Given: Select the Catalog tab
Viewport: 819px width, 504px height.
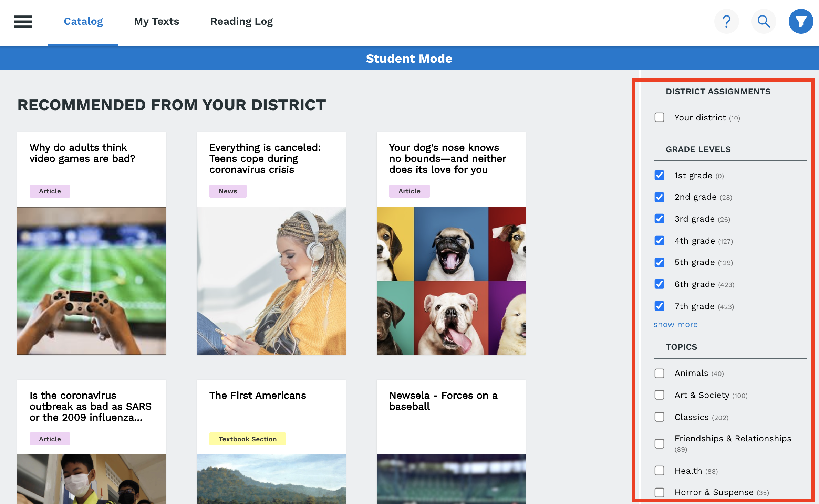Looking at the screenshot, I should pos(83,21).
